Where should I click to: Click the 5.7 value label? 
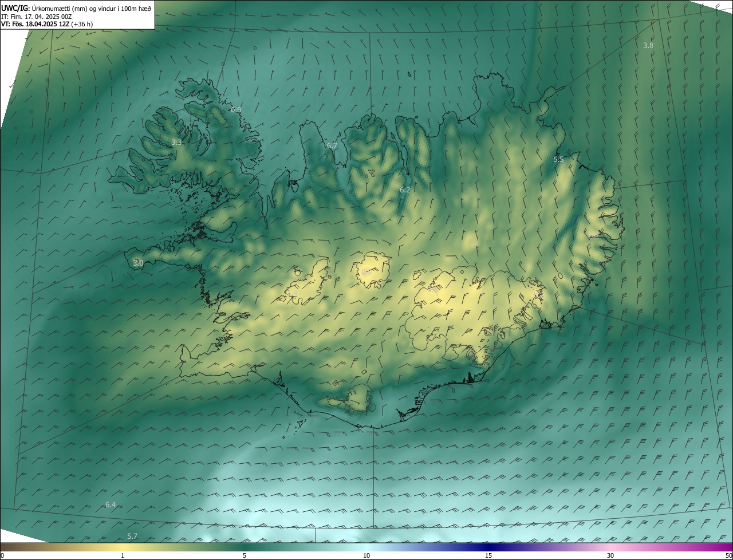click(132, 536)
